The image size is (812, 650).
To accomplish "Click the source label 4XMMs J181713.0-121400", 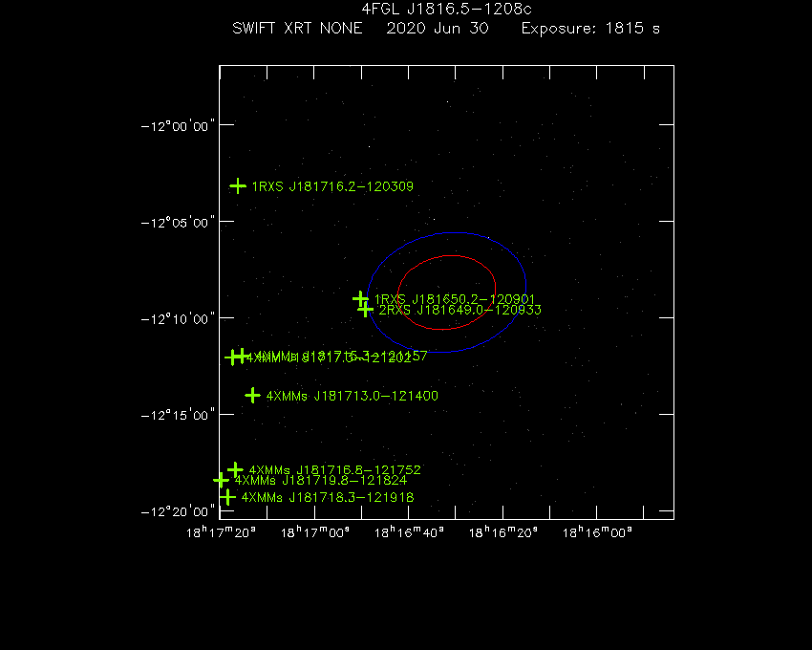I will (x=353, y=396).
